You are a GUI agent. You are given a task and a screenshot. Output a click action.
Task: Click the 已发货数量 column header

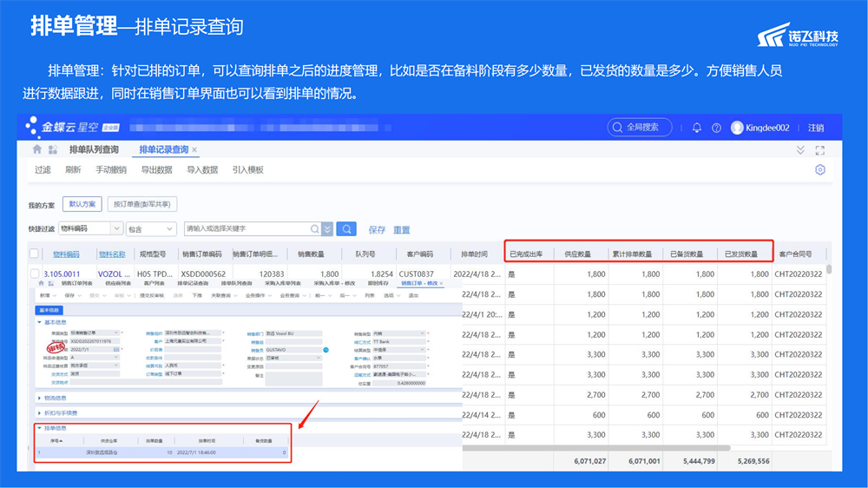point(741,254)
